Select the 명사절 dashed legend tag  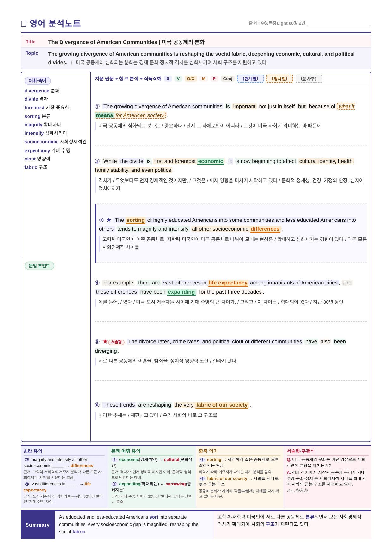point(279,79)
